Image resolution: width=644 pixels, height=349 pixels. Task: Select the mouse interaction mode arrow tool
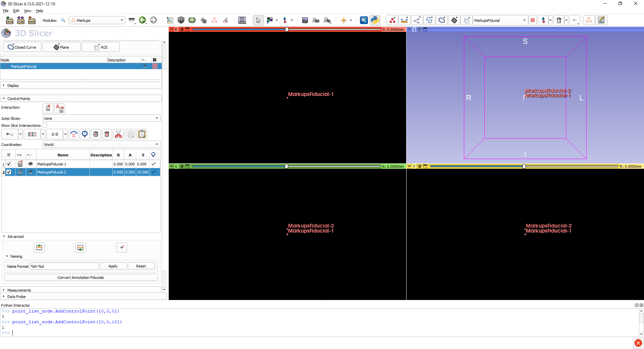click(x=258, y=20)
